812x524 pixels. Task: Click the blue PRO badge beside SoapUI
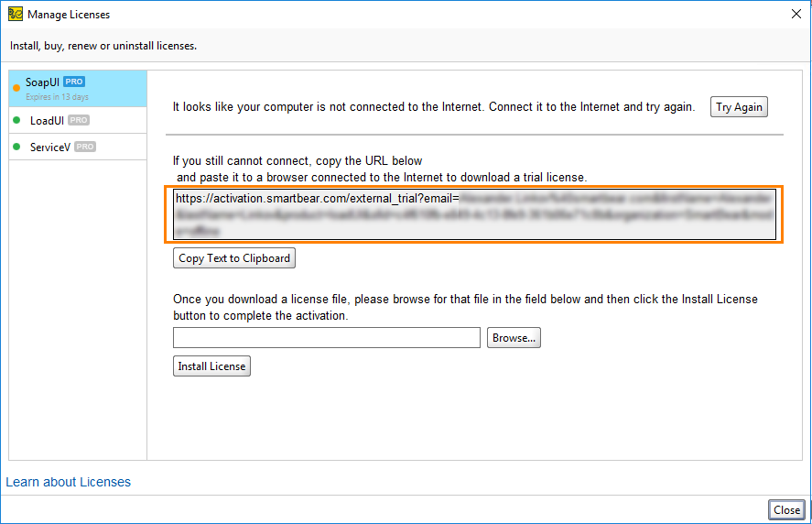tap(74, 82)
